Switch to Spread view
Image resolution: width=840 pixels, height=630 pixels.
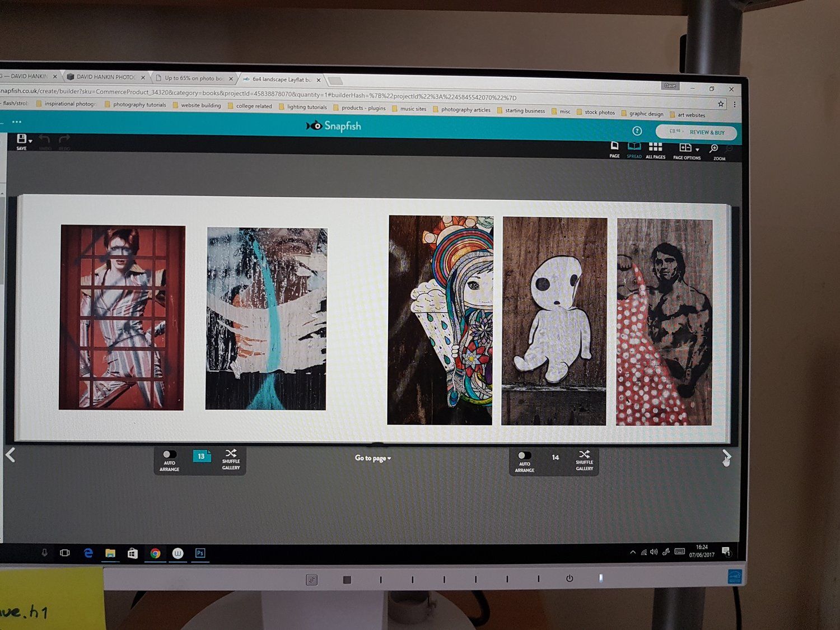tap(634, 150)
